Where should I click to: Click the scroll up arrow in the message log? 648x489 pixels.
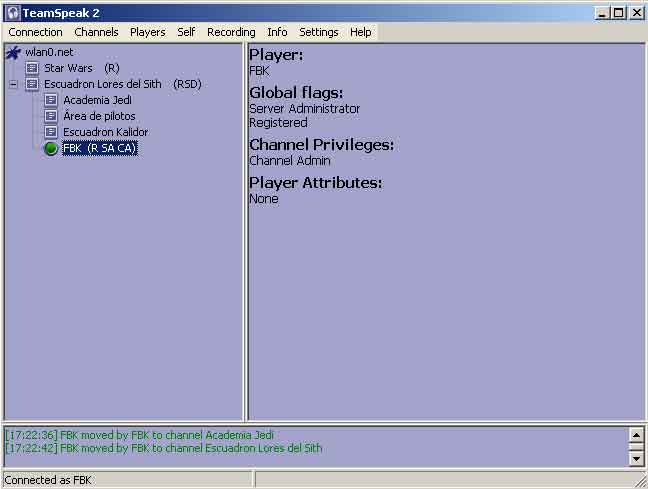636,435
